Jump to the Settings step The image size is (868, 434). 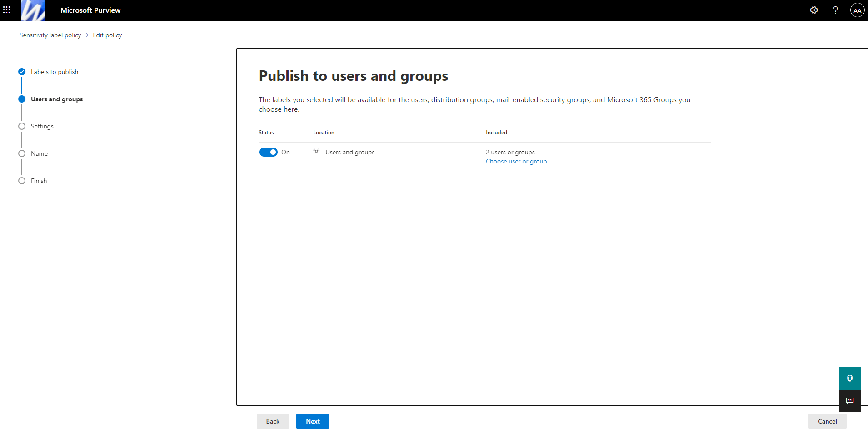(x=42, y=126)
